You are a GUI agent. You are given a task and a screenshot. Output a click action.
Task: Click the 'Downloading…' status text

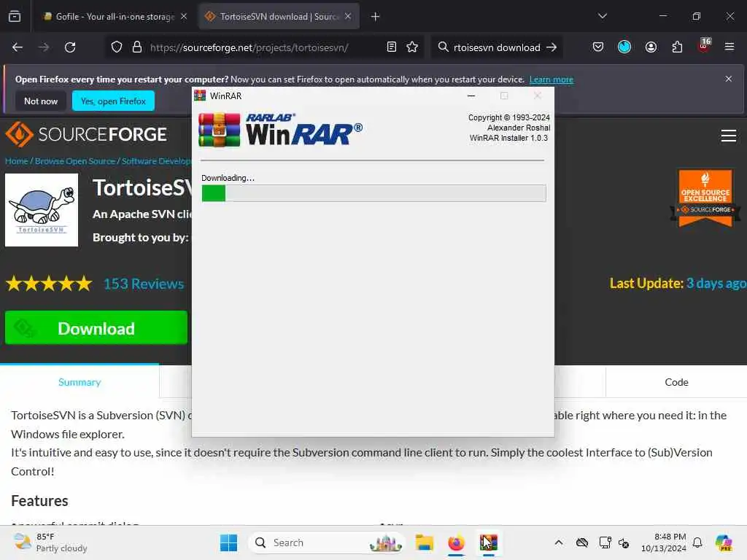click(228, 178)
